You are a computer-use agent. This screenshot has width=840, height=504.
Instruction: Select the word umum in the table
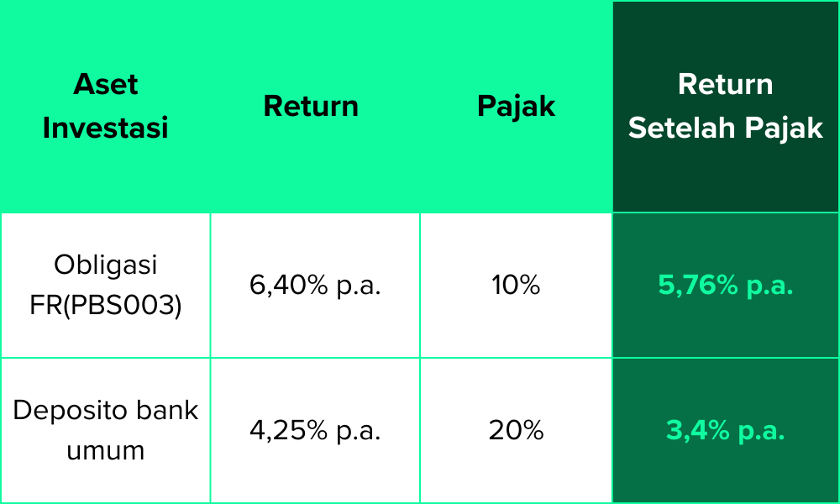tap(105, 451)
